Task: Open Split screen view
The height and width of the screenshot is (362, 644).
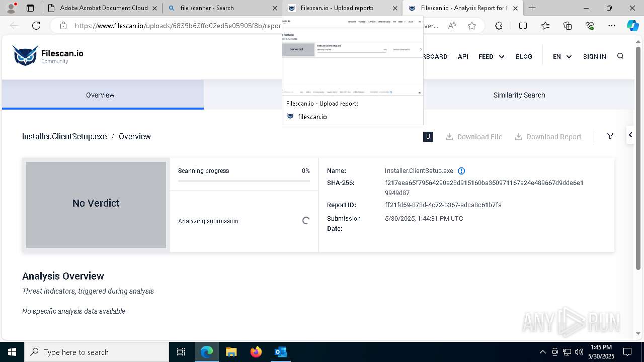Action: point(523,26)
